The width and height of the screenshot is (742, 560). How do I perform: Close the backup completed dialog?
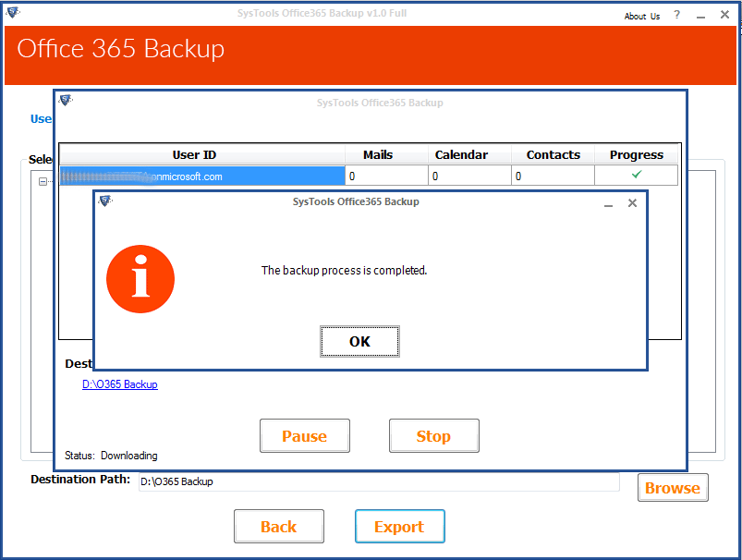pos(632,203)
